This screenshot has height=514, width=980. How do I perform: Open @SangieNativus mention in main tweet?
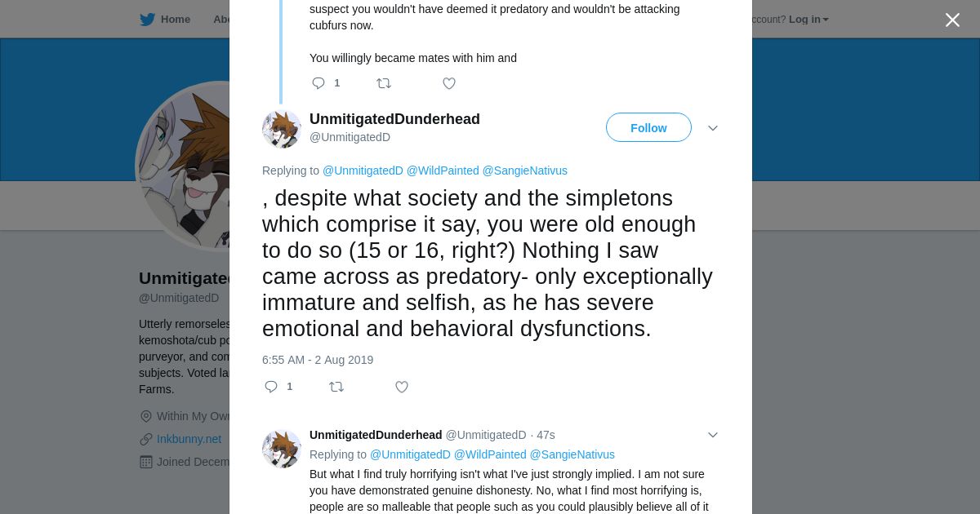[524, 171]
